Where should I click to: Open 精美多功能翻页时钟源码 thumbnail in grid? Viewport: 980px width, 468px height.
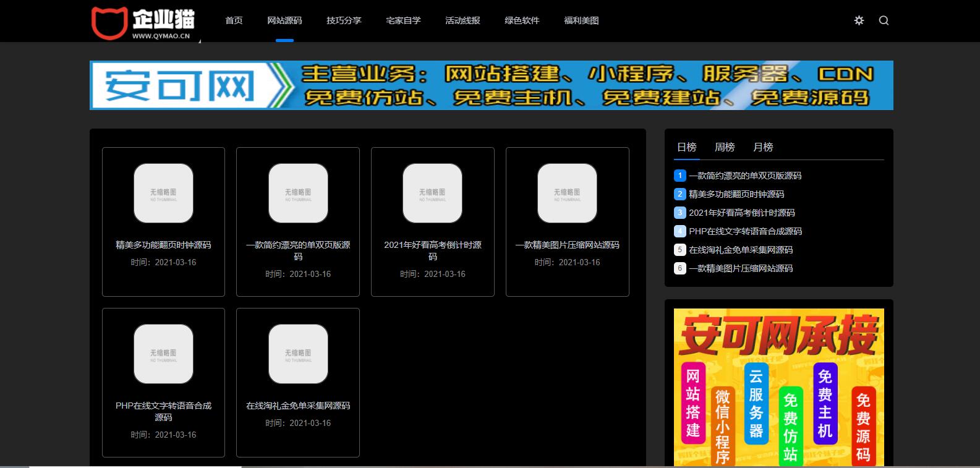[x=163, y=194]
